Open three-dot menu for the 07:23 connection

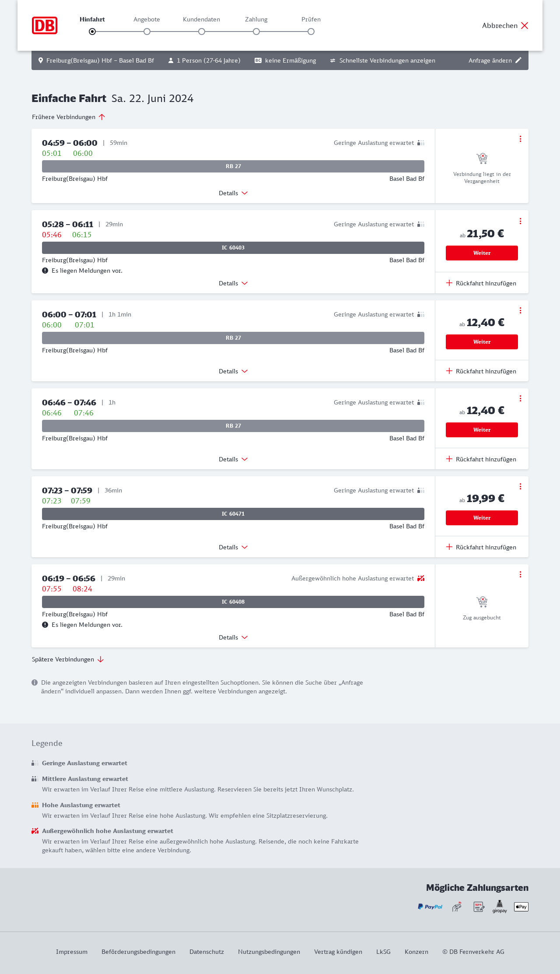(520, 486)
